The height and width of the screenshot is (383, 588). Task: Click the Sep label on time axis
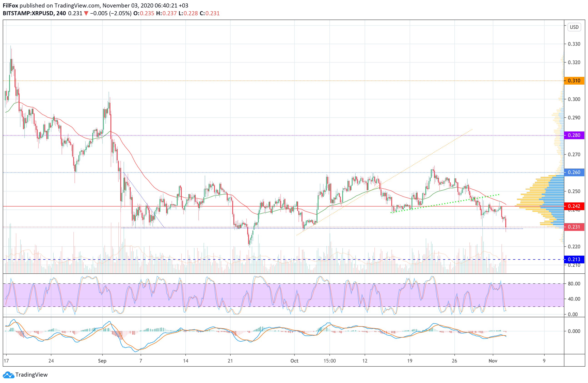pos(102,361)
